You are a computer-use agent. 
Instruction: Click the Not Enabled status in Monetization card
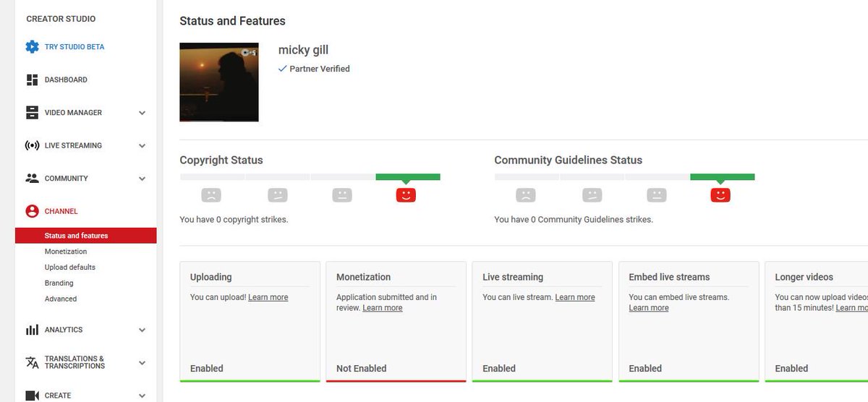click(362, 369)
